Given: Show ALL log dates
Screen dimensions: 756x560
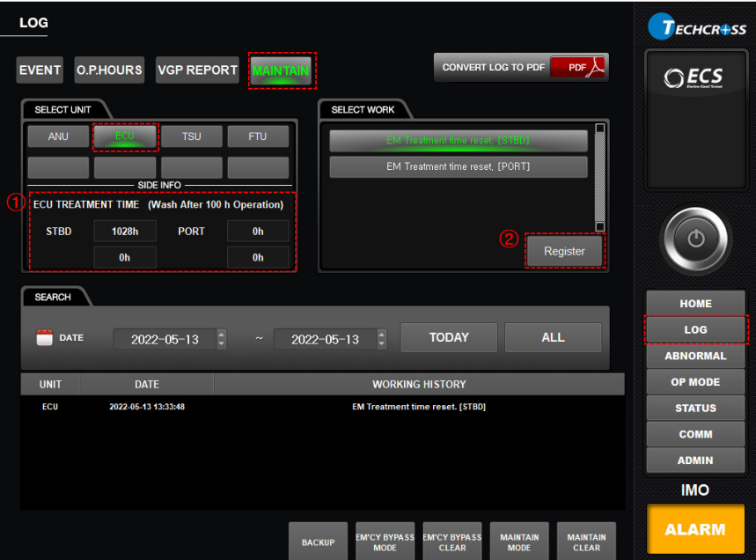Looking at the screenshot, I should click(x=553, y=337).
